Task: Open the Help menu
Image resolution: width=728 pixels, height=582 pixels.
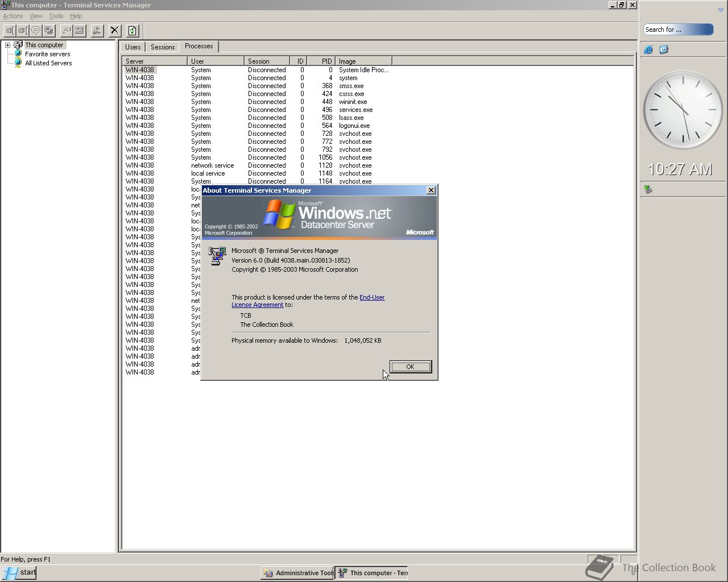Action: (x=76, y=16)
